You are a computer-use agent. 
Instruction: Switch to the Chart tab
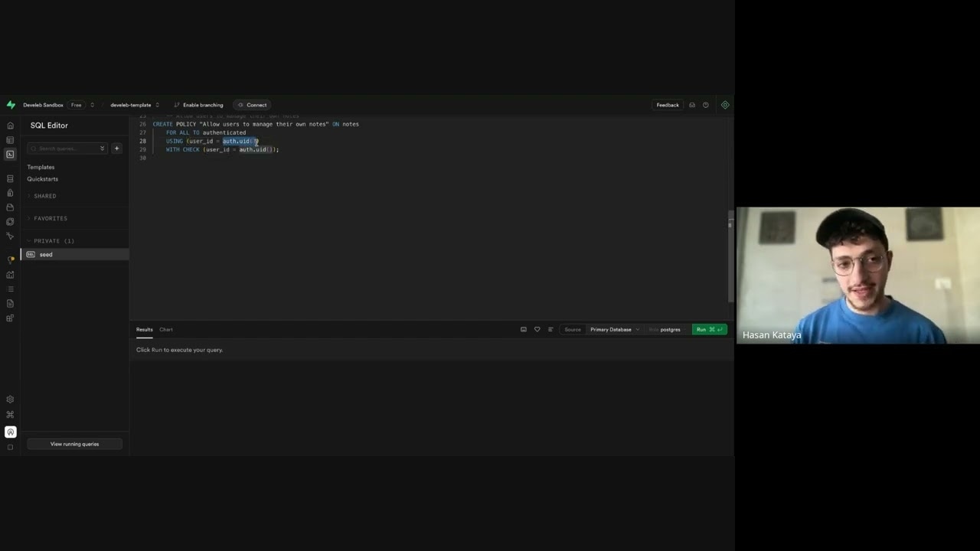(x=166, y=329)
